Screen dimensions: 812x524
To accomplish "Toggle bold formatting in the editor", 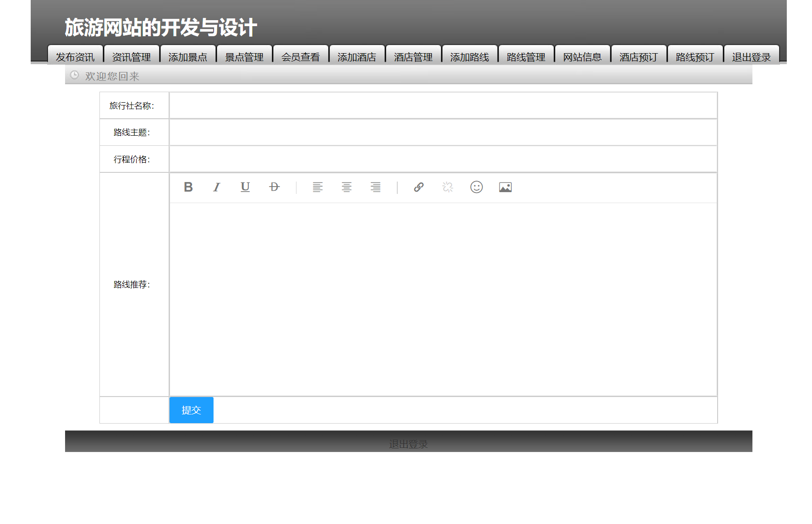I will (x=188, y=187).
